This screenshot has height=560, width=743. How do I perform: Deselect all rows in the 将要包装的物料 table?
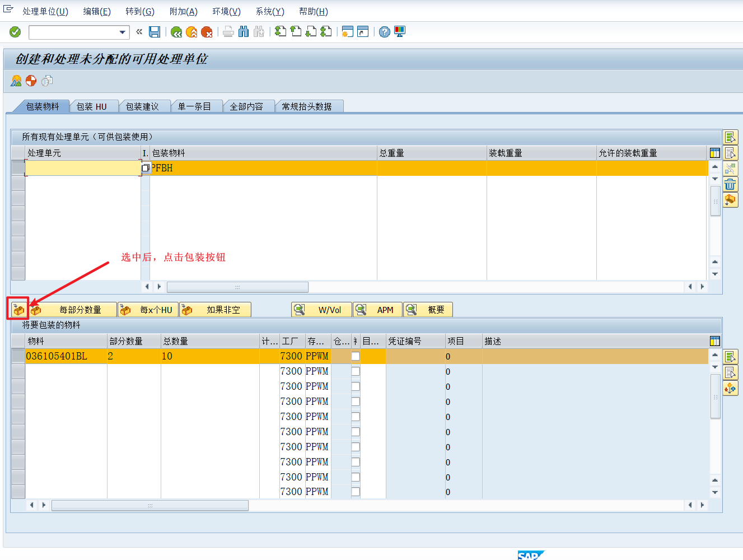[x=730, y=372]
